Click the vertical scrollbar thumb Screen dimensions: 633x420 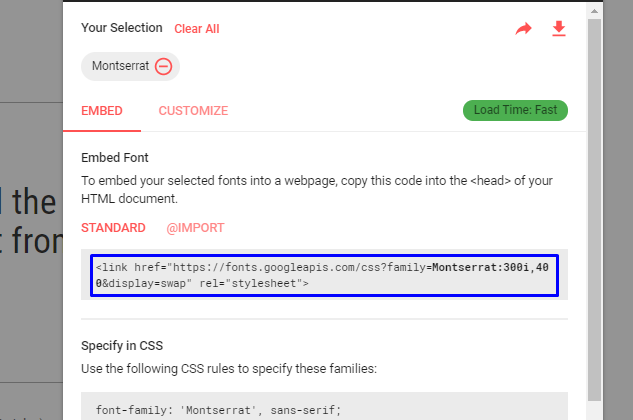point(594,210)
